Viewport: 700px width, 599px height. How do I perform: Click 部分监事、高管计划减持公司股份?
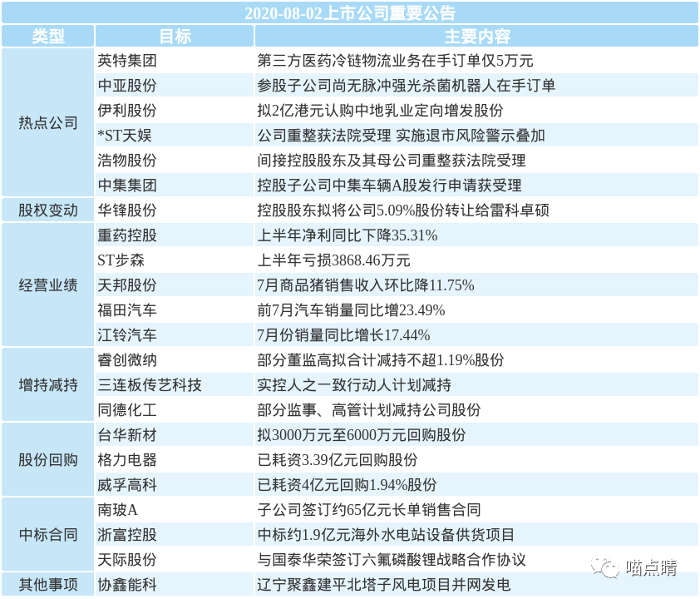point(369,409)
